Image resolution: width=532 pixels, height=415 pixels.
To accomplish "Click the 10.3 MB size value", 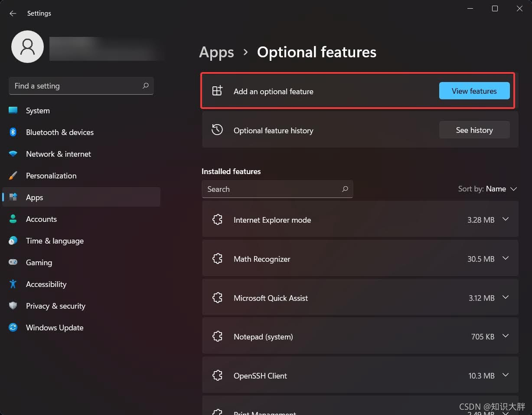I will (481, 376).
